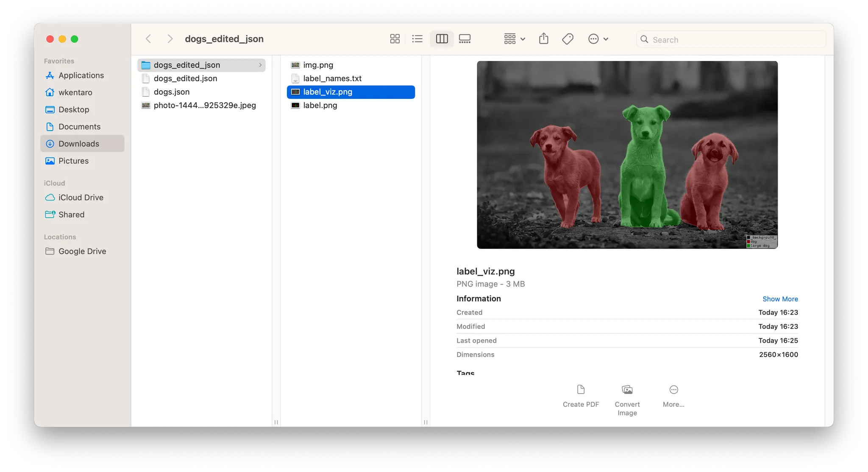The width and height of the screenshot is (868, 472).
Task: Click the Search field
Action: (731, 39)
